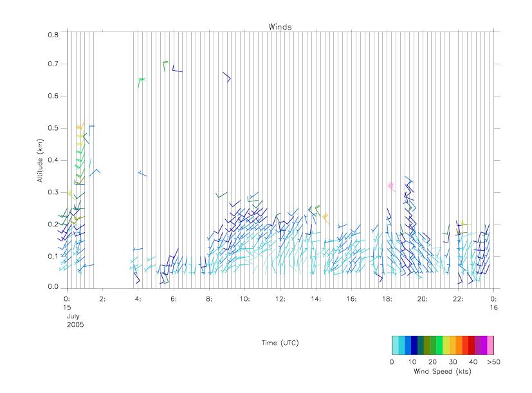Viewport: 532px width, 393px height.
Task: Click the "12:" time tick label
Action: (x=280, y=299)
